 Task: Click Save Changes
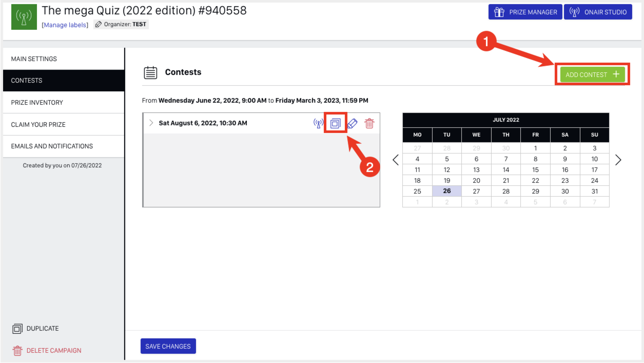pyautogui.click(x=168, y=346)
